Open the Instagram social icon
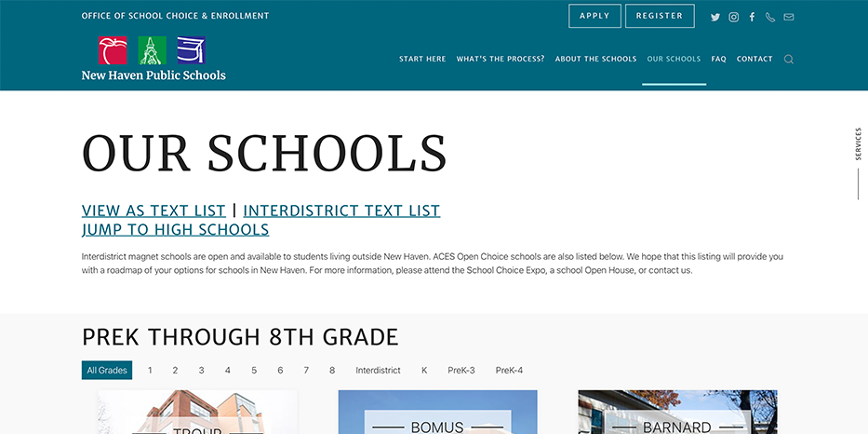Image resolution: width=868 pixels, height=434 pixels. [734, 17]
